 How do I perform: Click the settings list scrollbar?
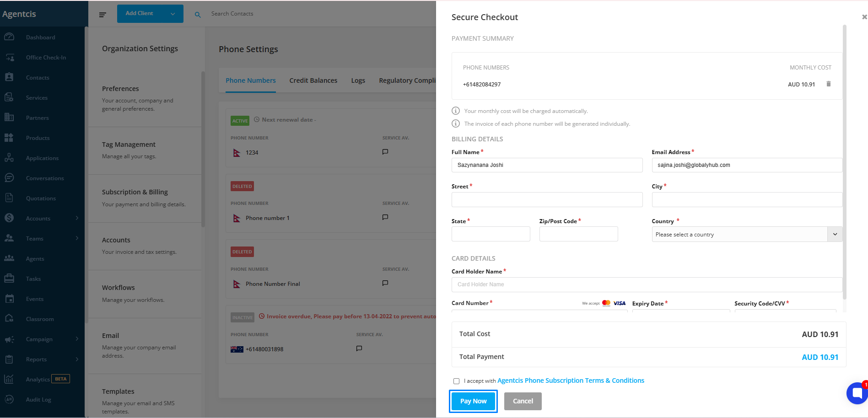(x=203, y=149)
